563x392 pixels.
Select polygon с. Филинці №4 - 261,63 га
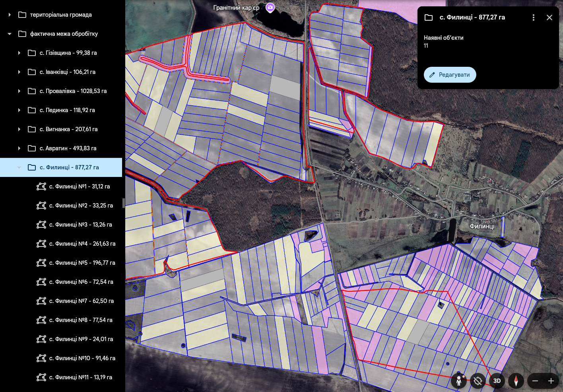tap(82, 244)
